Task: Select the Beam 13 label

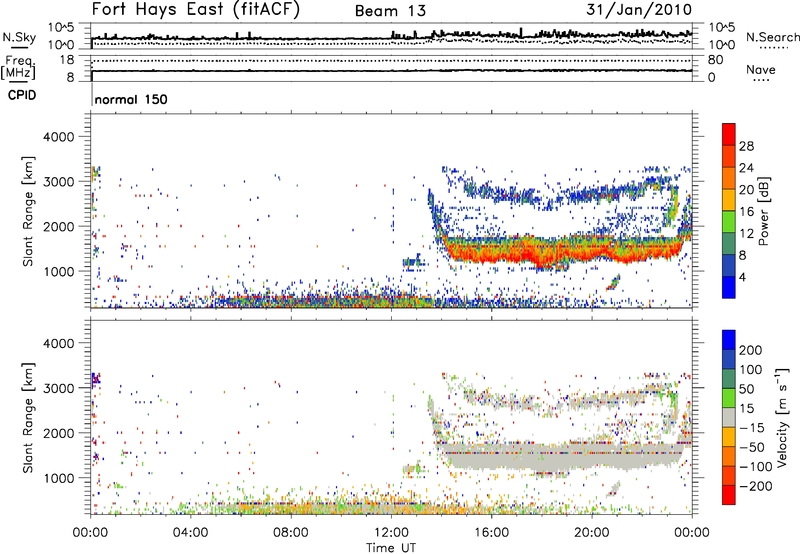Action: [x=390, y=11]
